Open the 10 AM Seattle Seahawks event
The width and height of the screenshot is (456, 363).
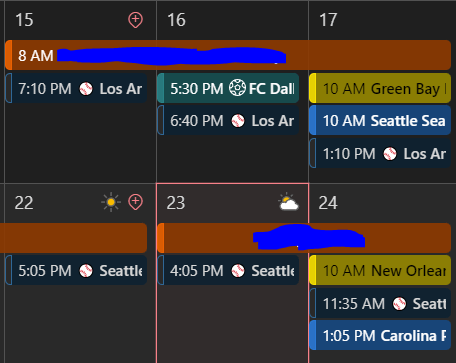[380, 120]
